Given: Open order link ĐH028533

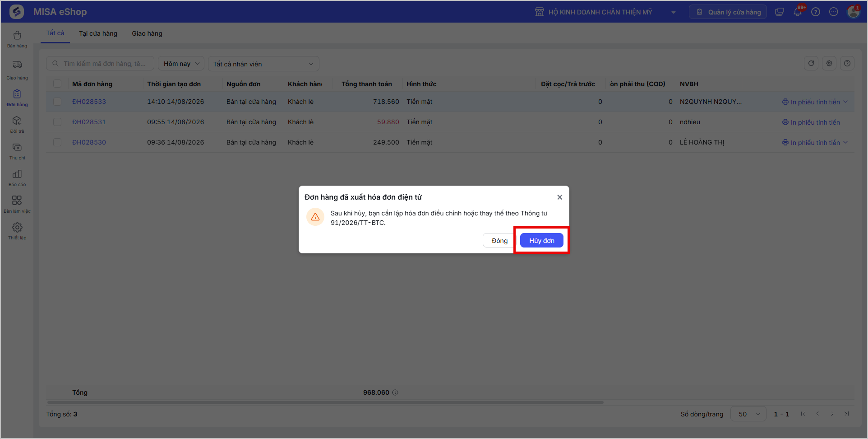Looking at the screenshot, I should tap(89, 102).
